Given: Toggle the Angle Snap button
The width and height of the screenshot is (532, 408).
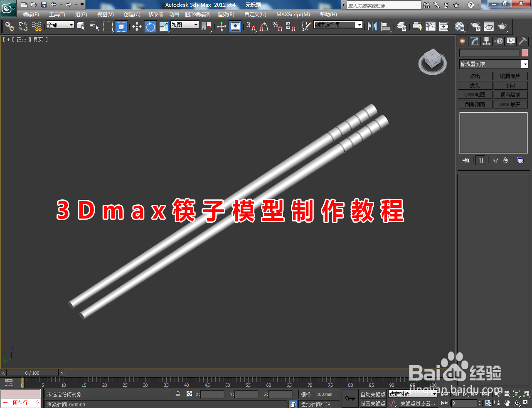Looking at the screenshot, I should 264,27.
